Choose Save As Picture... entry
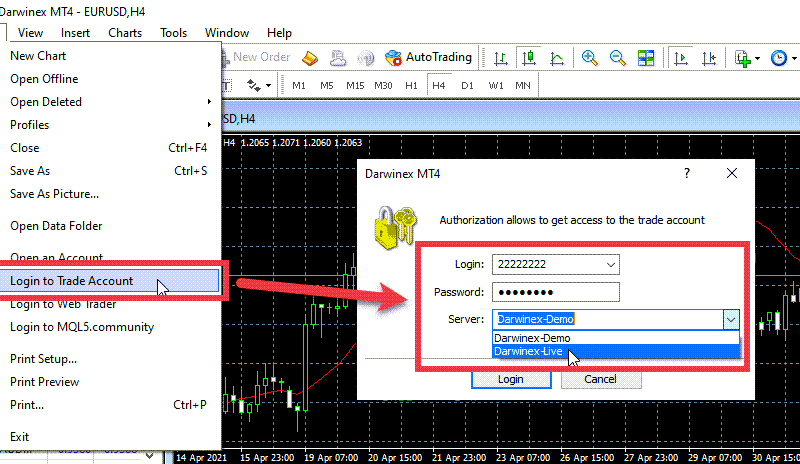Viewport: 800px width, 464px height. coord(110,193)
